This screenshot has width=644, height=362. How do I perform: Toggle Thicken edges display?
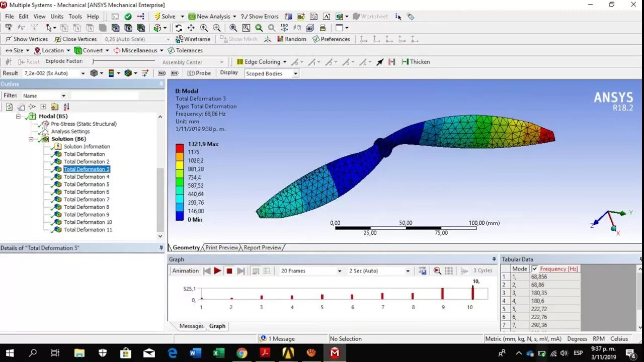pos(416,62)
